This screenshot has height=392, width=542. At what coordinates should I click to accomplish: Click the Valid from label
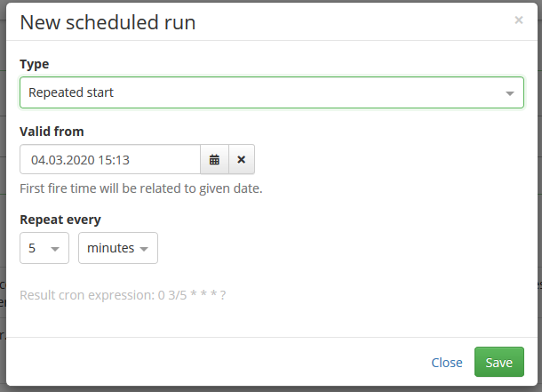(x=52, y=132)
